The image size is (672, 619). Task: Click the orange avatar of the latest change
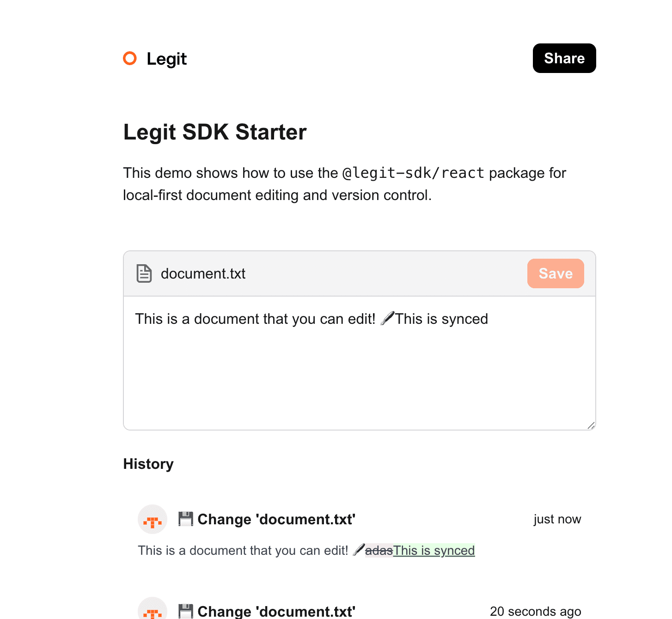click(x=152, y=519)
